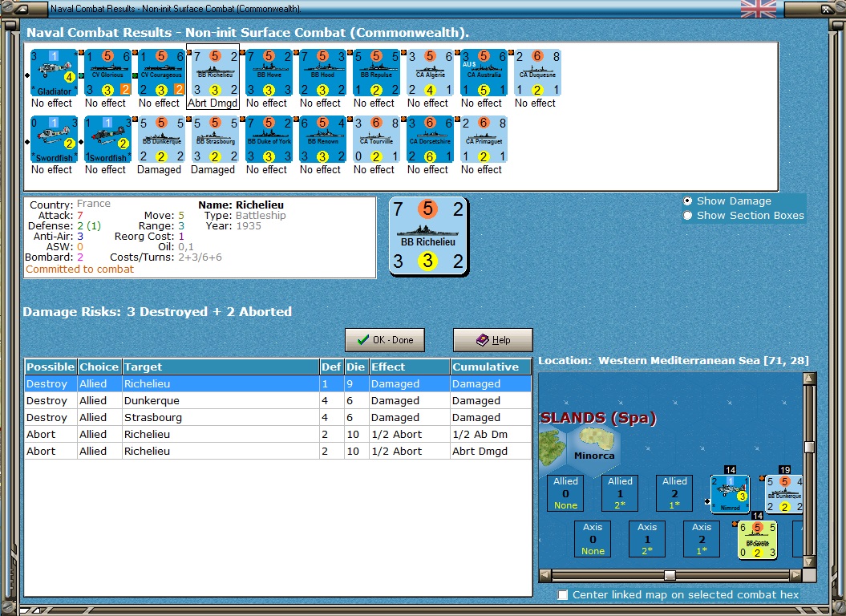Click the Cumulative column header
Viewport: 846px width, 616px height.
491,367
